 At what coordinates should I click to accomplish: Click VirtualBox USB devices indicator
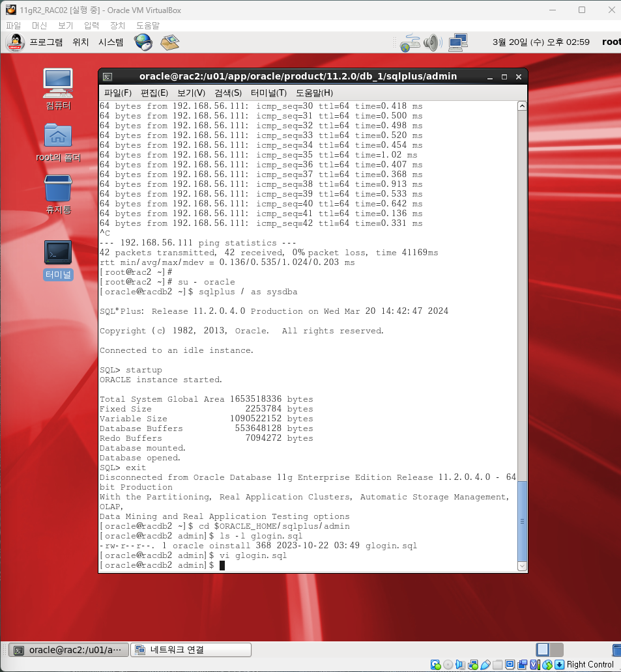coord(485,665)
